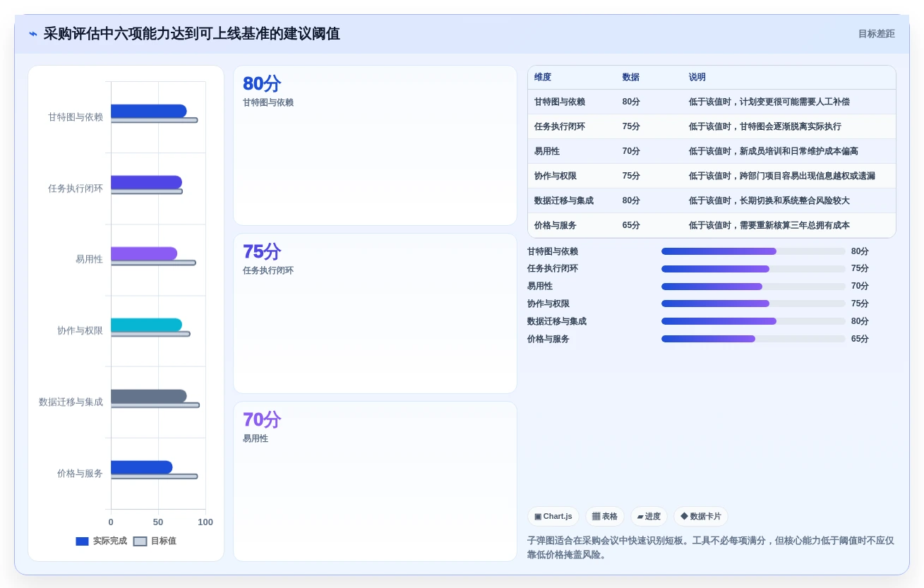Viewport: 924px width, 588px height.
Task: Click description 甘特图会逐渐脱离实际执行
Action: pos(791,126)
